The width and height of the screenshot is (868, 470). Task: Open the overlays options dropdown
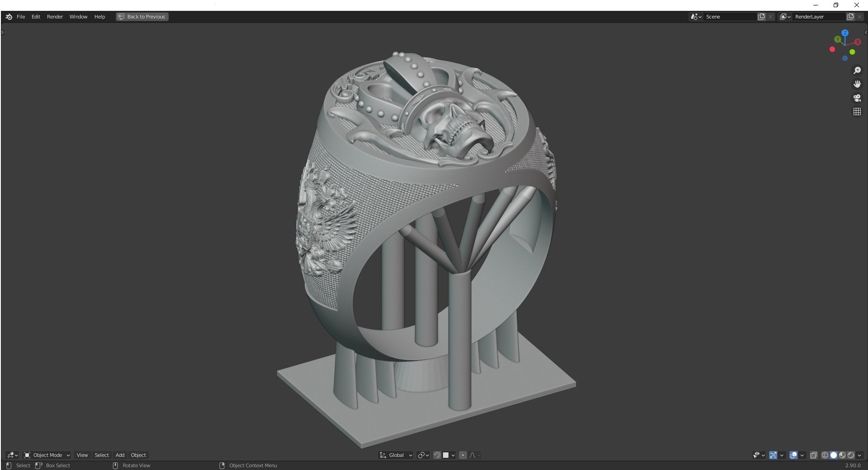802,455
